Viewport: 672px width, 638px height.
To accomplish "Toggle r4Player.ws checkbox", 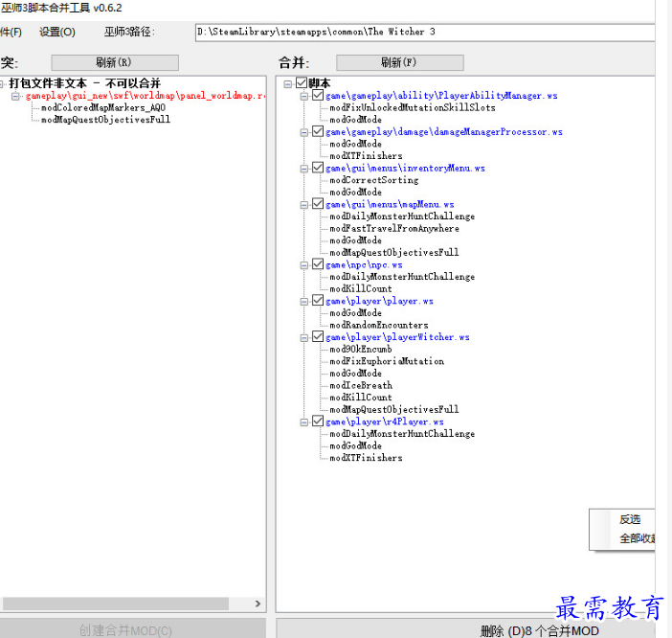I will coord(318,422).
